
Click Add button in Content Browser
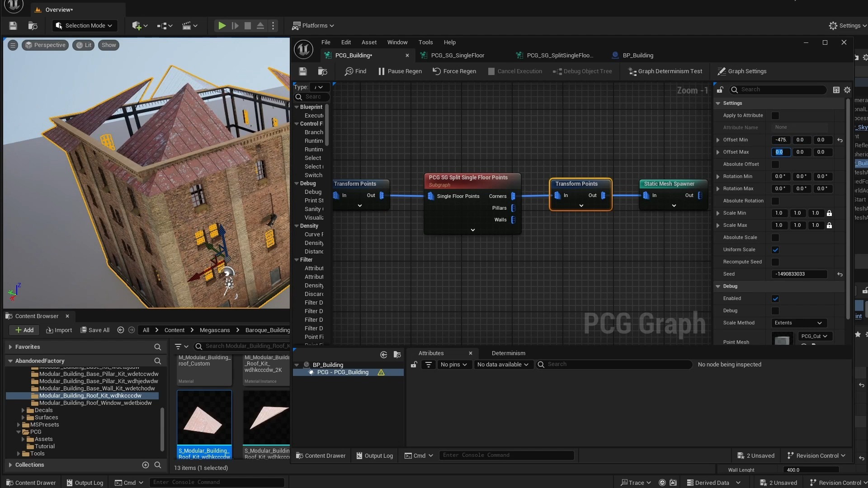[x=24, y=330]
